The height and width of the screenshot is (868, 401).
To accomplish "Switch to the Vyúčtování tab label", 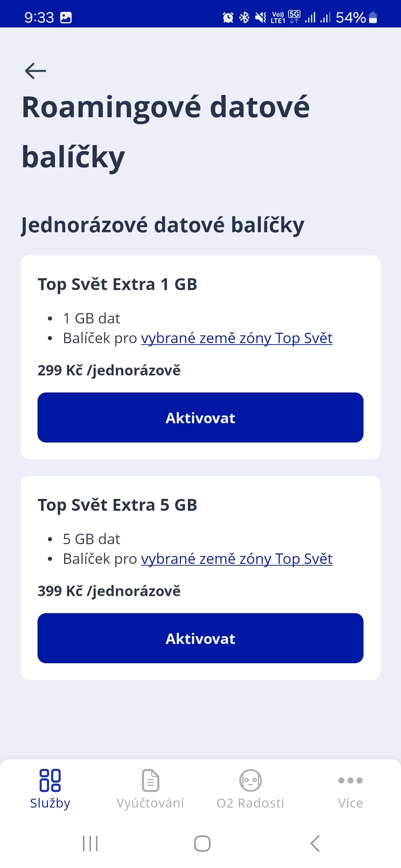I will (150, 803).
